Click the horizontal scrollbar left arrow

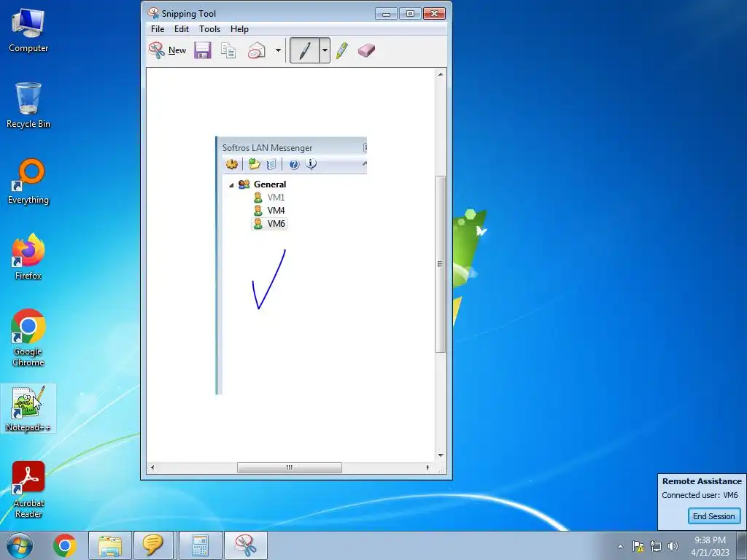(152, 467)
